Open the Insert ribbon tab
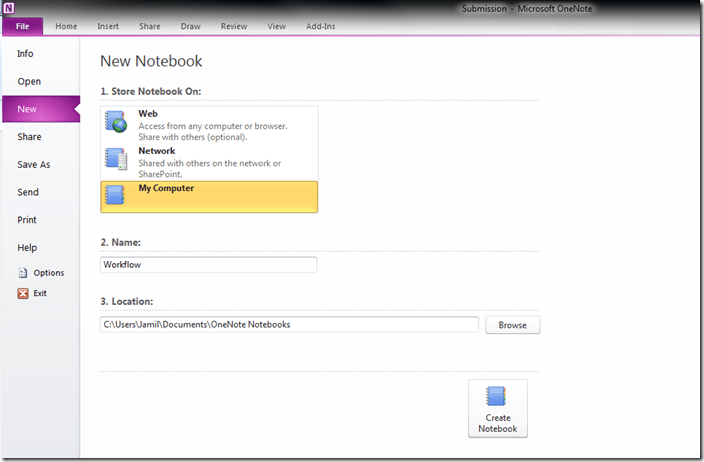 click(x=108, y=26)
